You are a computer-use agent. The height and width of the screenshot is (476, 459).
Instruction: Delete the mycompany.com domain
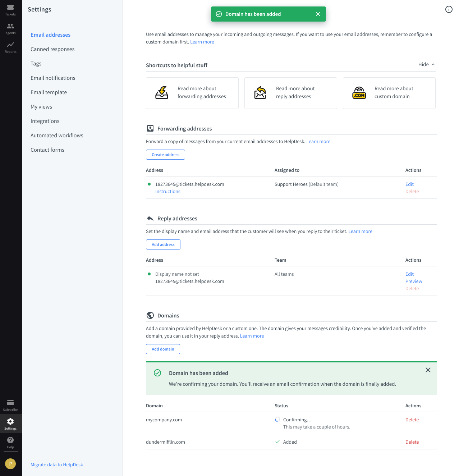pos(412,420)
